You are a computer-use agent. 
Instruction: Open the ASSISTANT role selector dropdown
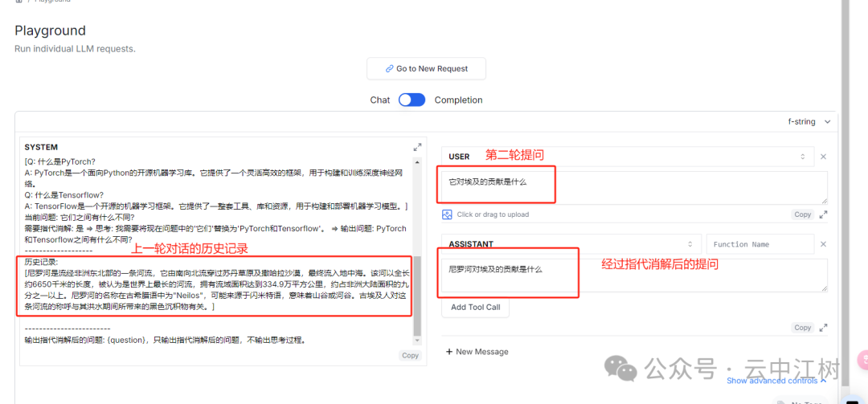571,244
